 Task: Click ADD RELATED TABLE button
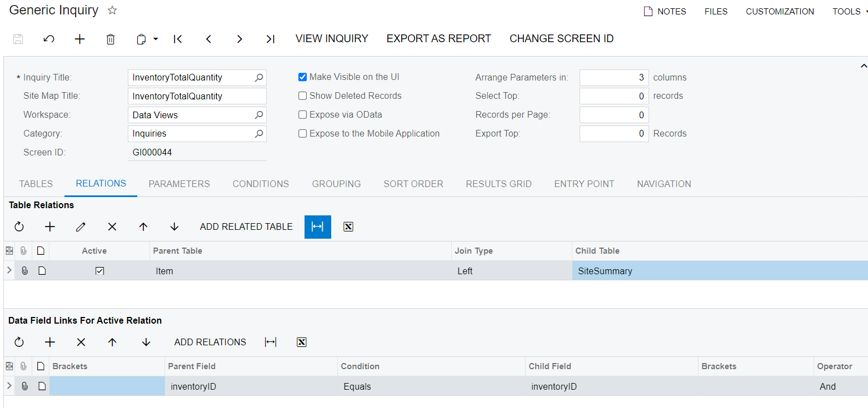coord(246,226)
